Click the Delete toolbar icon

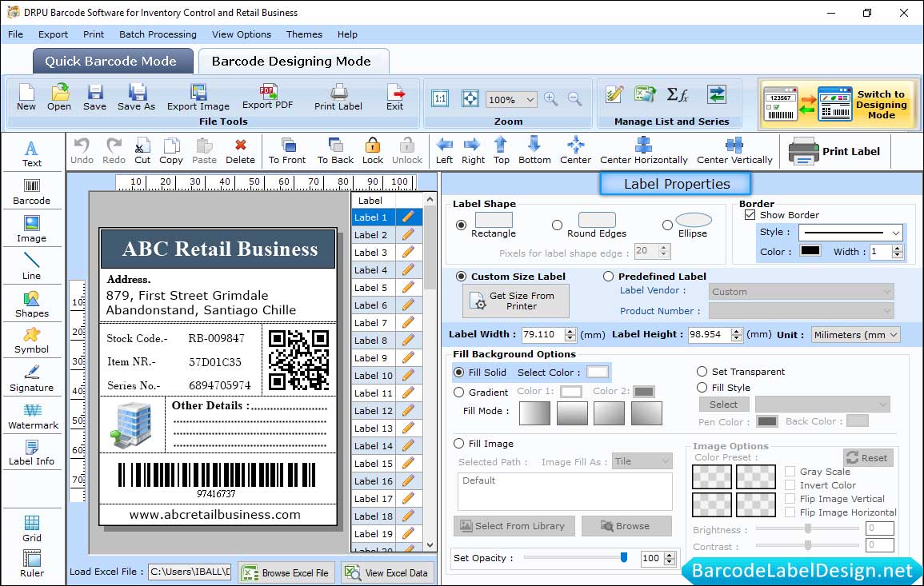pyautogui.click(x=241, y=151)
